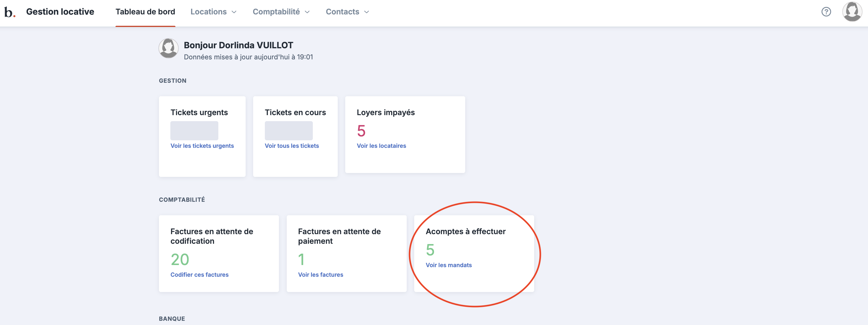This screenshot has height=325, width=868.
Task: Click 'Voir les factures' link
Action: point(320,275)
